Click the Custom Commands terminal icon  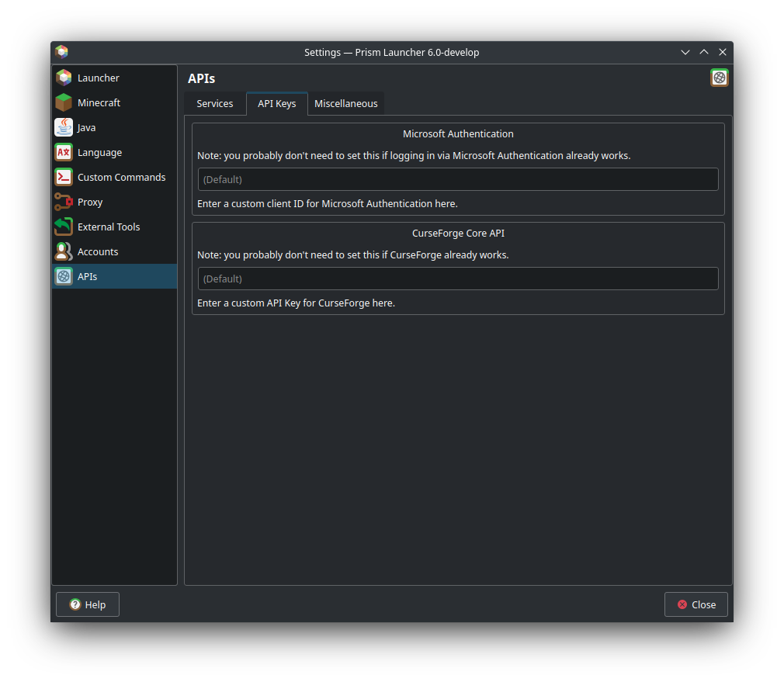(x=64, y=177)
